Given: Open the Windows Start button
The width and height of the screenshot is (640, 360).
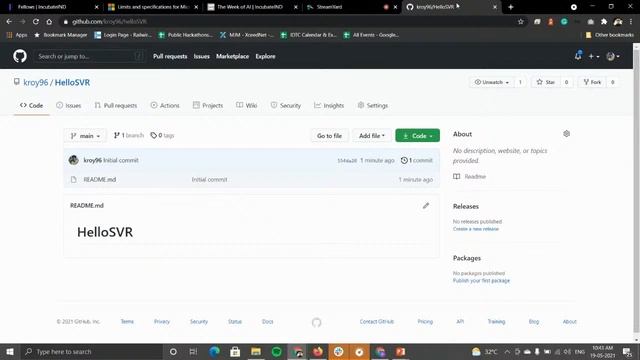Looking at the screenshot, I should (10, 351).
